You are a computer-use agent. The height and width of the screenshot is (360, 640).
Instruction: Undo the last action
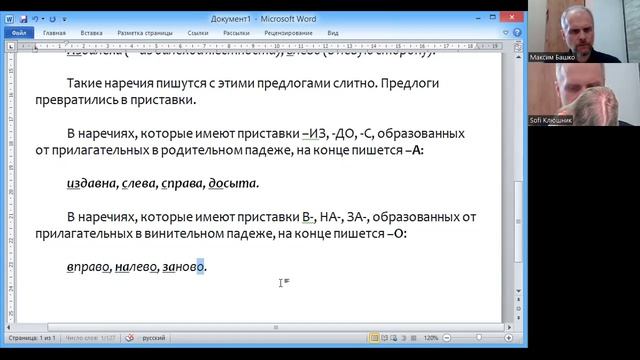pyautogui.click(x=35, y=19)
